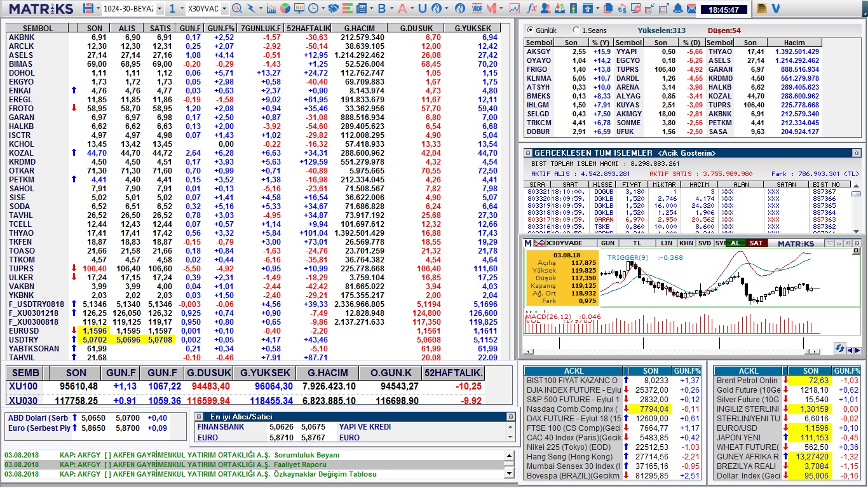This screenshot has height=488, width=868.
Task: Select the 1.Seans radio button
Action: click(x=576, y=30)
